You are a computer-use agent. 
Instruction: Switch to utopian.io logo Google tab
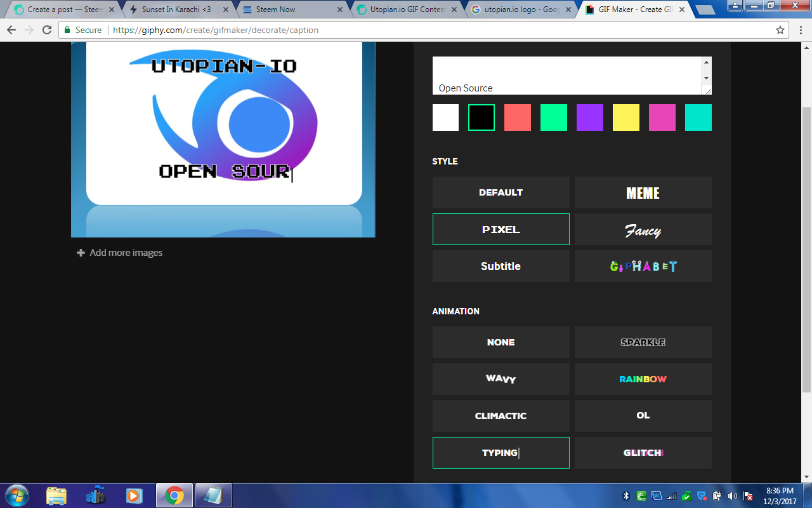click(520, 10)
